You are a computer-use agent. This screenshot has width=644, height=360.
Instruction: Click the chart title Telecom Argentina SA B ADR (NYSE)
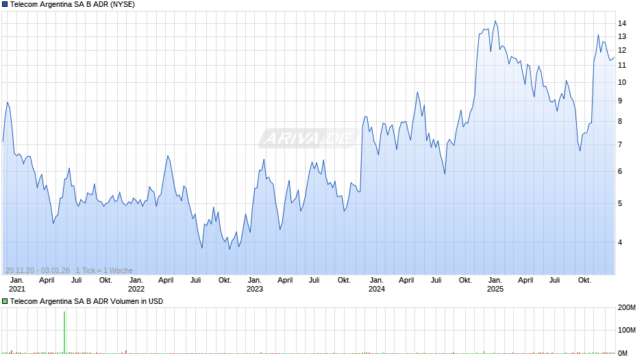[73, 5]
